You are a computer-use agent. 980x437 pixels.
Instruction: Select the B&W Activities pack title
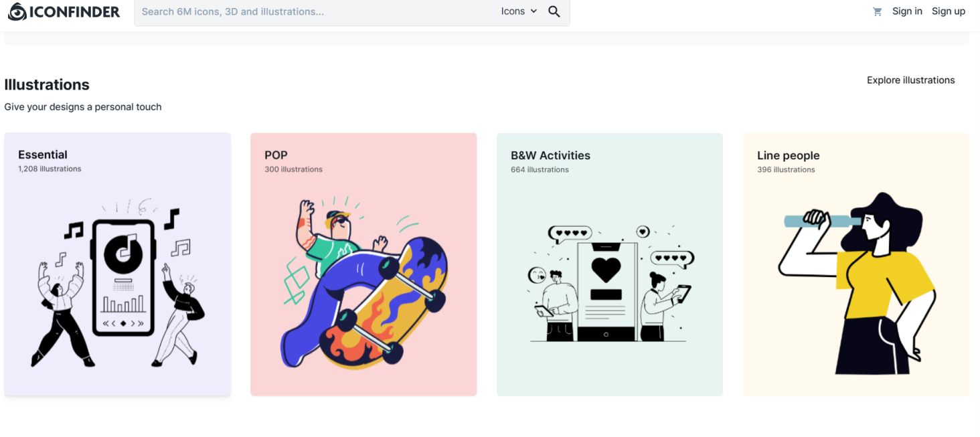(550, 155)
